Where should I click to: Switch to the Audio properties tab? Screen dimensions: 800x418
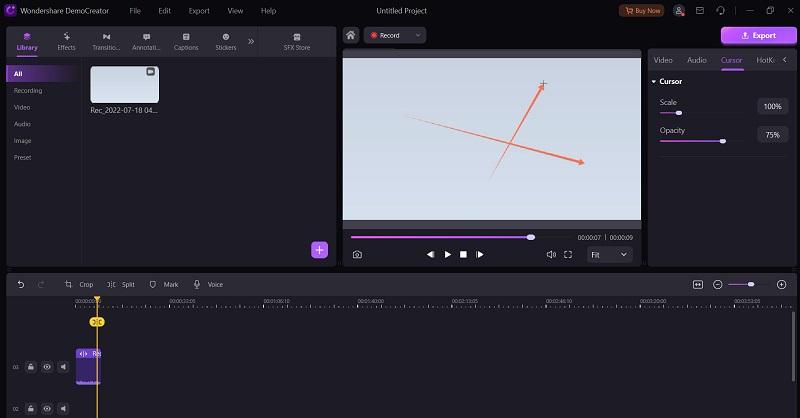pos(696,60)
